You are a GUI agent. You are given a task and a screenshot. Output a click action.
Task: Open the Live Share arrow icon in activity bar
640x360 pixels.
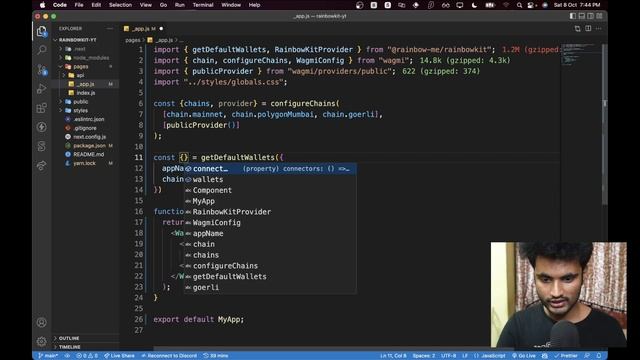(42, 165)
